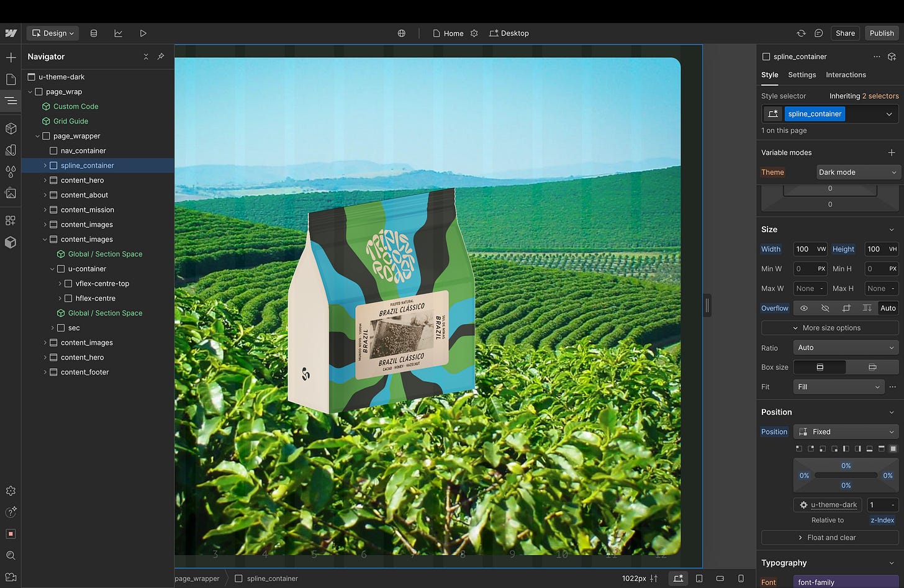Open spline_container more options ellipsis
Viewport: 904px width, 588px height.
[877, 57]
